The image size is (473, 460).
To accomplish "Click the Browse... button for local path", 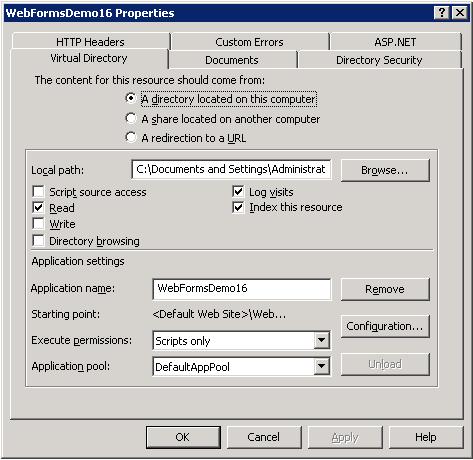I will [x=385, y=170].
